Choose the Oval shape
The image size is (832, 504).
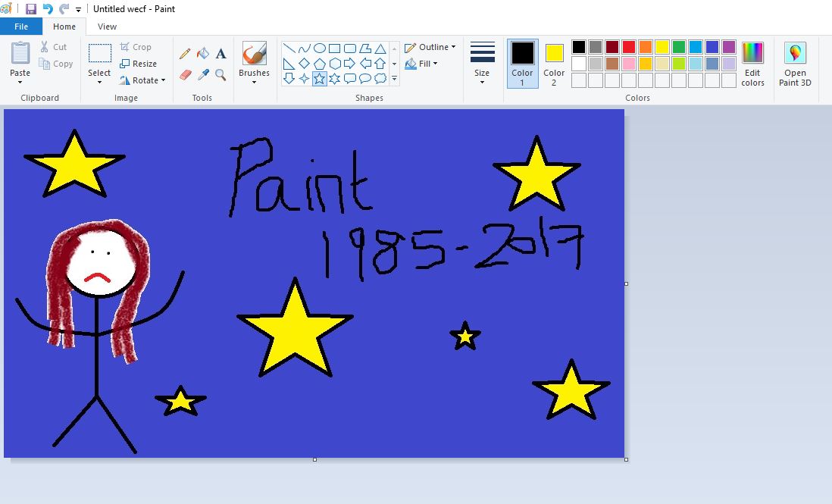(x=320, y=49)
